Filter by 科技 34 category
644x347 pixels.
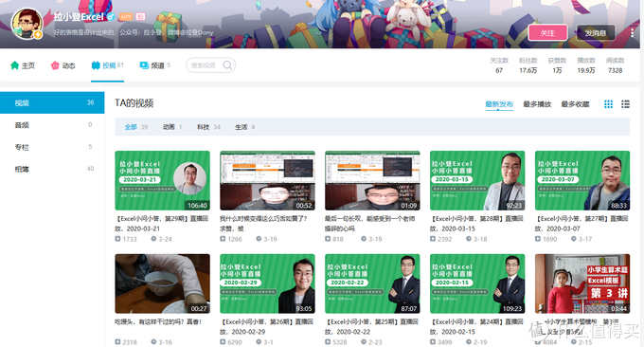208,127
